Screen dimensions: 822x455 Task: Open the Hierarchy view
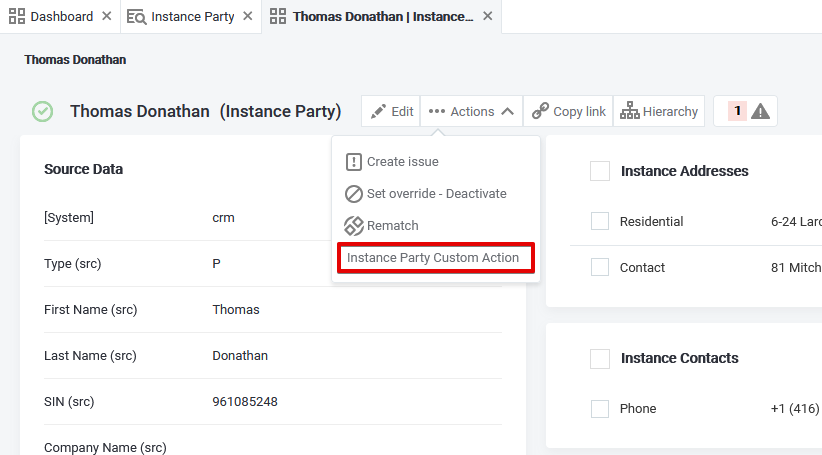[659, 112]
